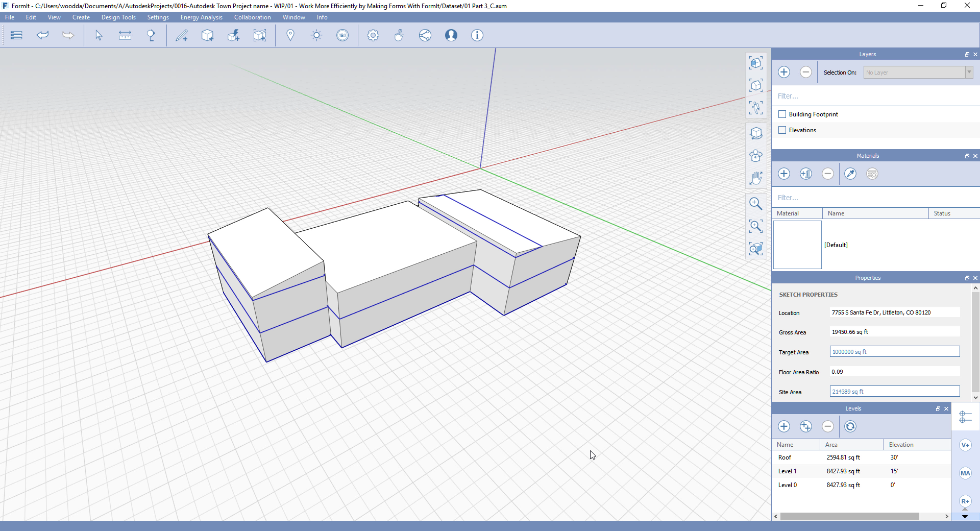Click the Zoom Selection icon at the bottom of navigation bar

(756, 249)
